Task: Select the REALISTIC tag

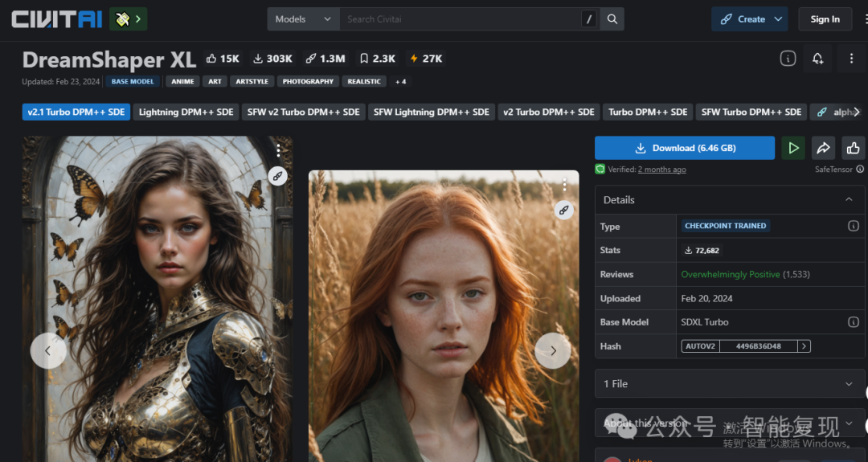Action: click(x=364, y=81)
